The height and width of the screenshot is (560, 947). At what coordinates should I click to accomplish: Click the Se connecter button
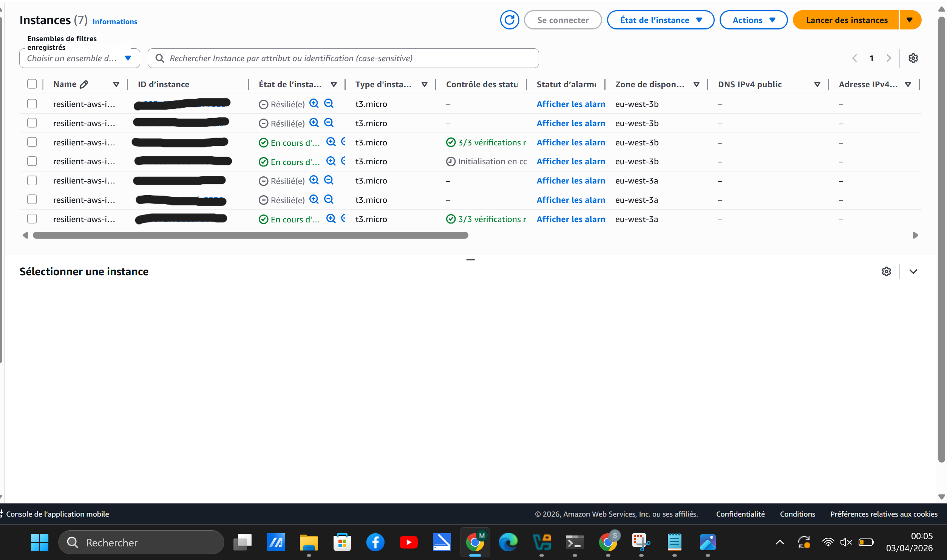coord(562,20)
